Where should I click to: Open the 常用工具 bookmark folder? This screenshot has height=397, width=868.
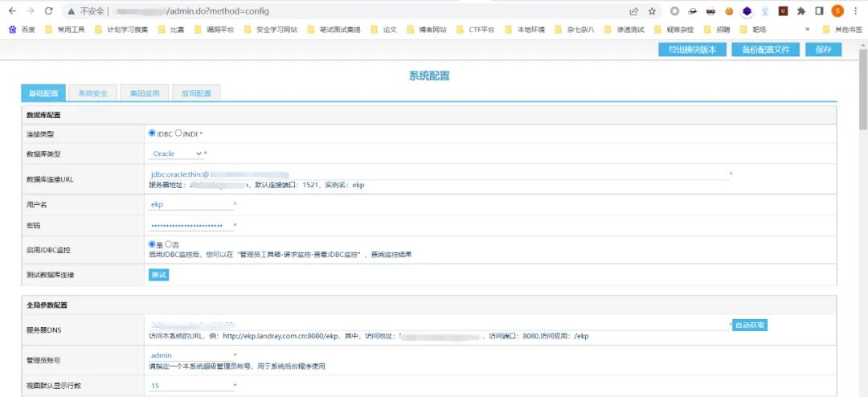point(64,30)
